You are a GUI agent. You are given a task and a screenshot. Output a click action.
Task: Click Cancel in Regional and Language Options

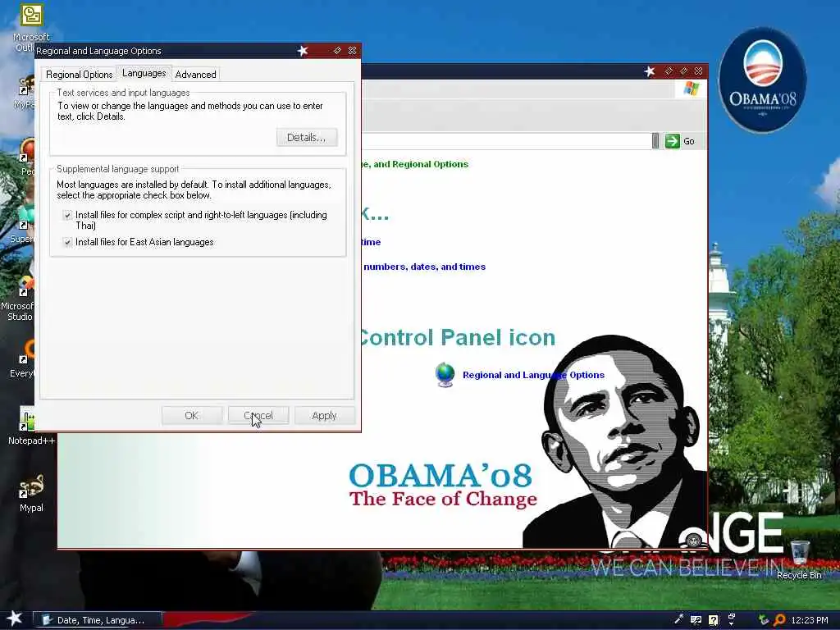pyautogui.click(x=258, y=416)
